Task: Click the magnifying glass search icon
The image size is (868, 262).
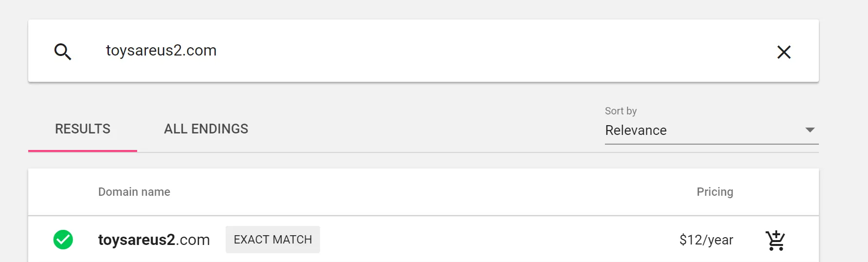Action: [63, 51]
